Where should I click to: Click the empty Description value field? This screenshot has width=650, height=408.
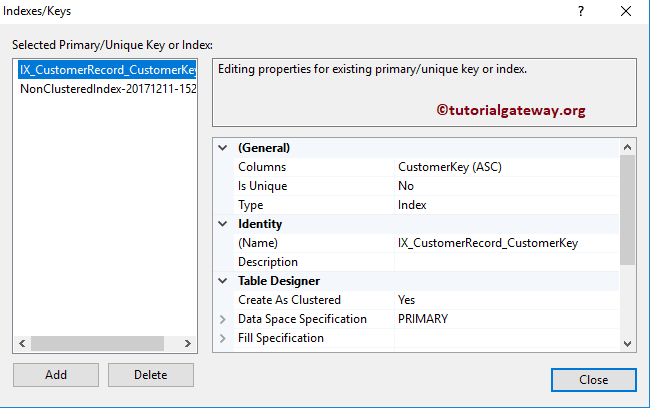(507, 262)
